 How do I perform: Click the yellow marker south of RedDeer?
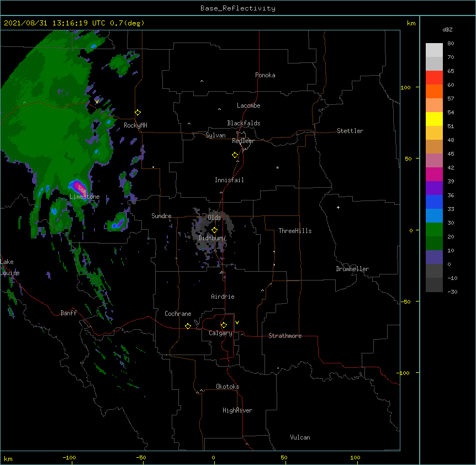[x=235, y=155]
